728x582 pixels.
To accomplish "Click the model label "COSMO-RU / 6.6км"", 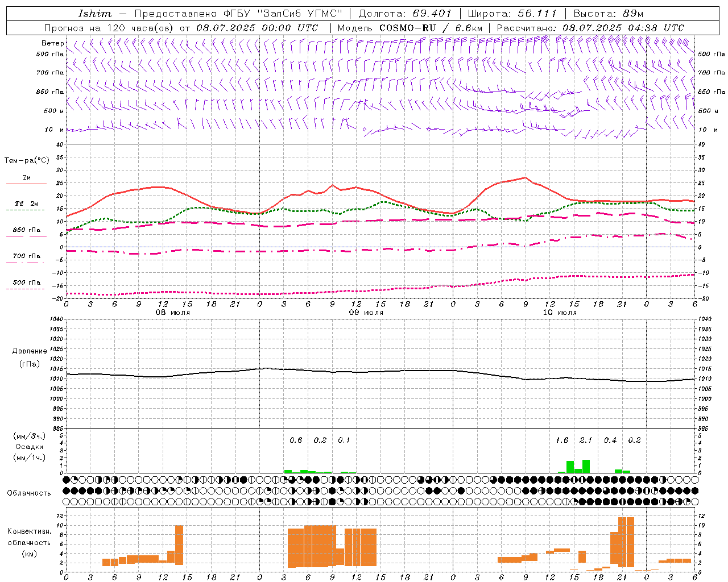I will (431, 28).
